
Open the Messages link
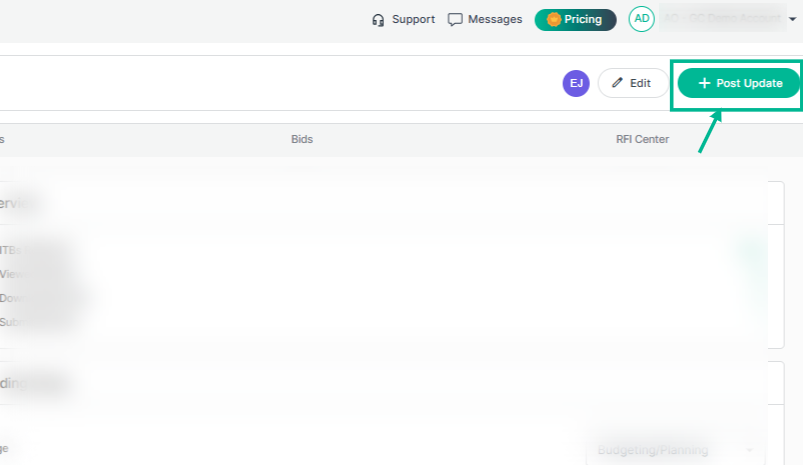point(485,19)
